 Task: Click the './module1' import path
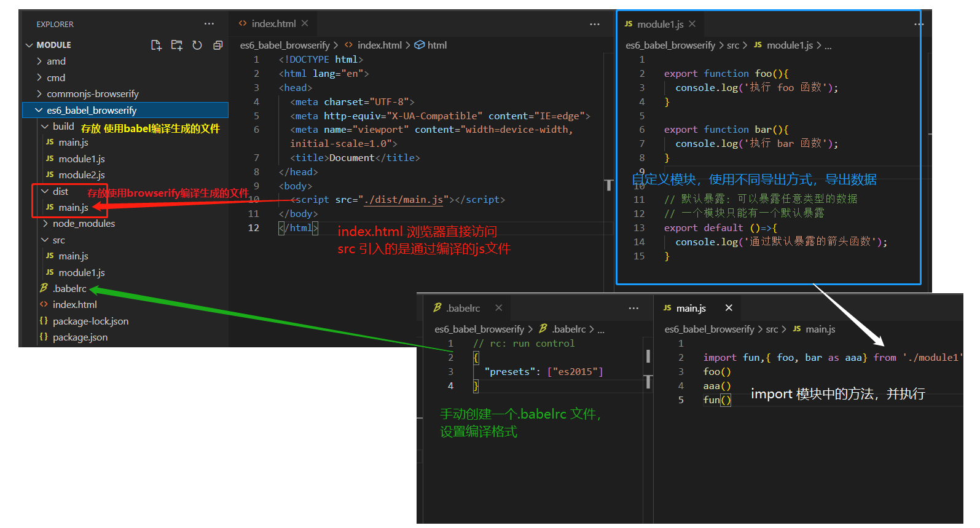pyautogui.click(x=933, y=357)
